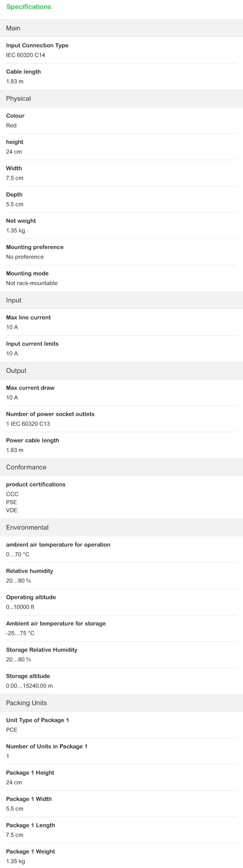
Task: Click the CCC certification entry
Action: (12, 494)
